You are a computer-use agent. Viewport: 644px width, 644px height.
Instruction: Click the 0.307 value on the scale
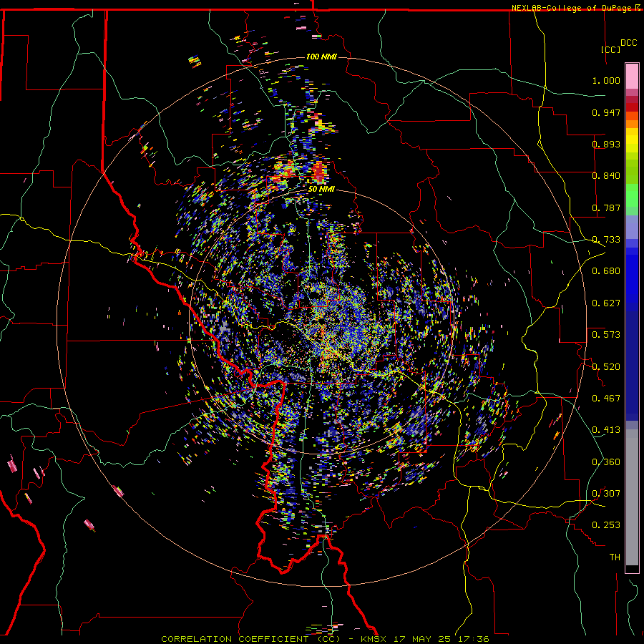click(606, 494)
